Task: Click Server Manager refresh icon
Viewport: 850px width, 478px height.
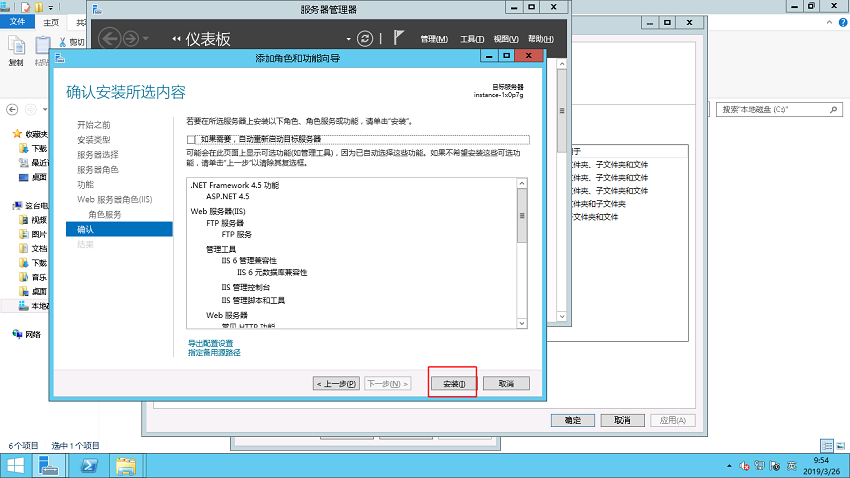Action: click(x=365, y=38)
